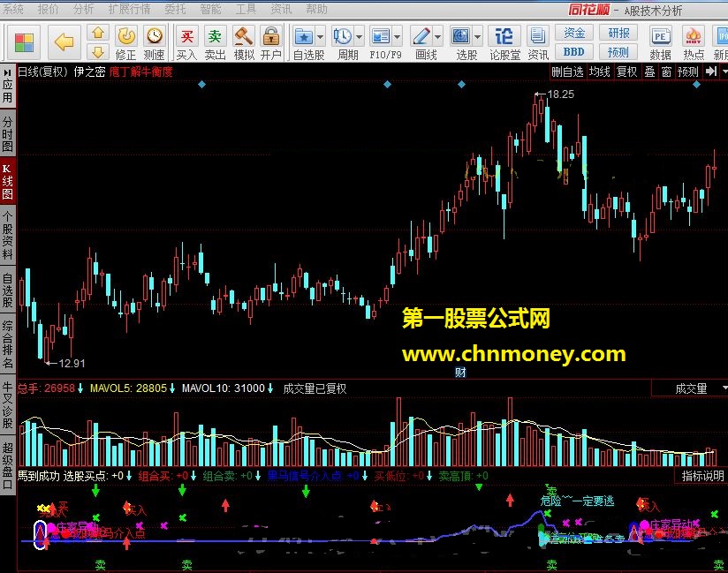Screen dimensions: 728x573
Task: Click the 预测 button beside BBD
Action: pyautogui.click(x=618, y=52)
